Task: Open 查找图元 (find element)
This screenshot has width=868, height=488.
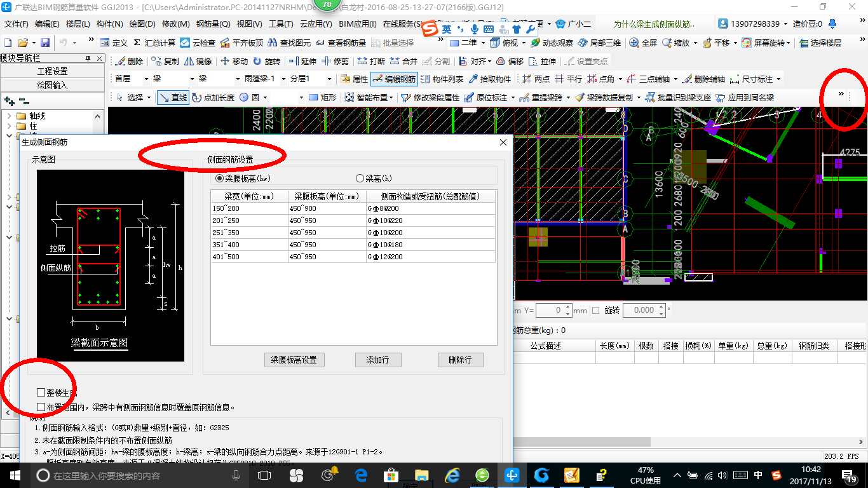Action: 289,43
